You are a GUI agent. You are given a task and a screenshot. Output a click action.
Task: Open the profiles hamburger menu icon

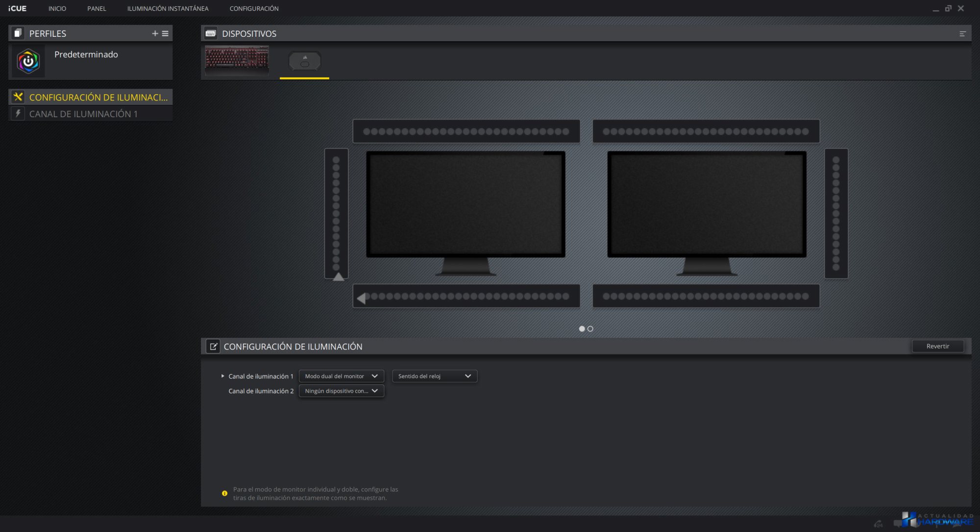pos(165,33)
